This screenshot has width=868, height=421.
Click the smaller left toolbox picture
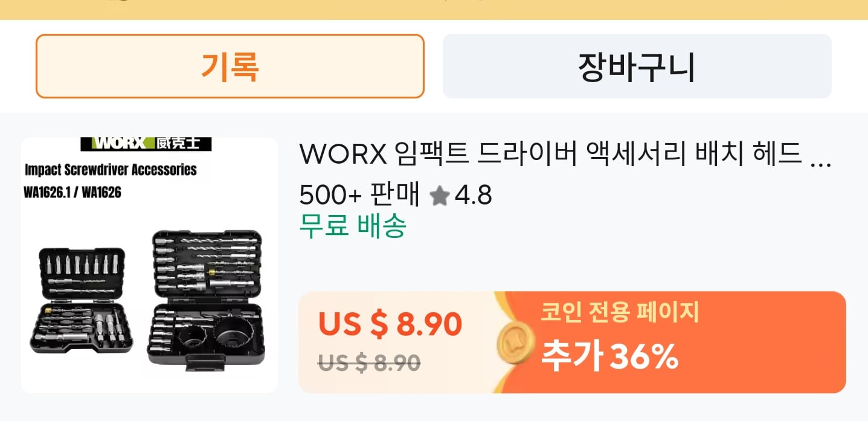click(x=81, y=299)
